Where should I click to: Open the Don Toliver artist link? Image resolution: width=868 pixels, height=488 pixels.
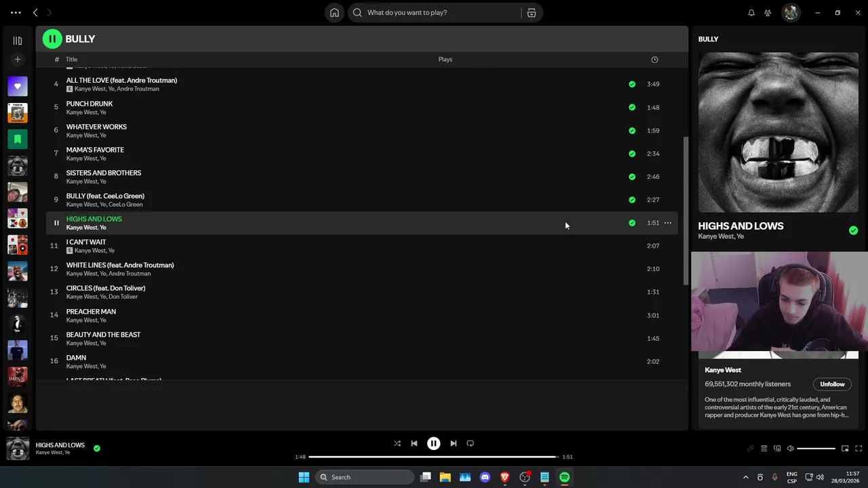[x=123, y=297]
